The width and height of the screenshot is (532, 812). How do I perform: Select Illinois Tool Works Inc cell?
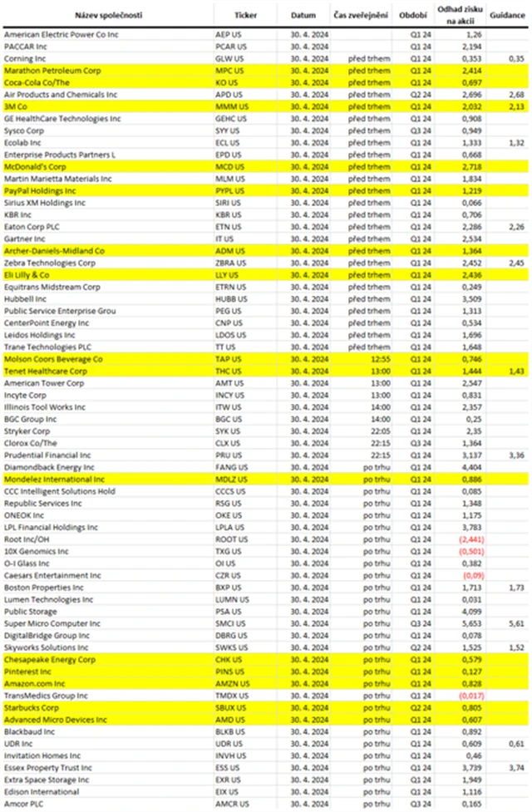pos(45,407)
